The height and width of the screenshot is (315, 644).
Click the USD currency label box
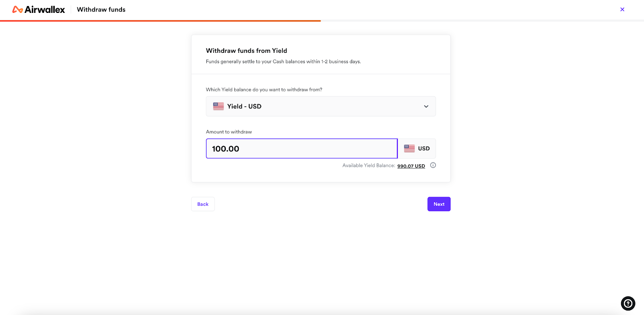coord(417,149)
